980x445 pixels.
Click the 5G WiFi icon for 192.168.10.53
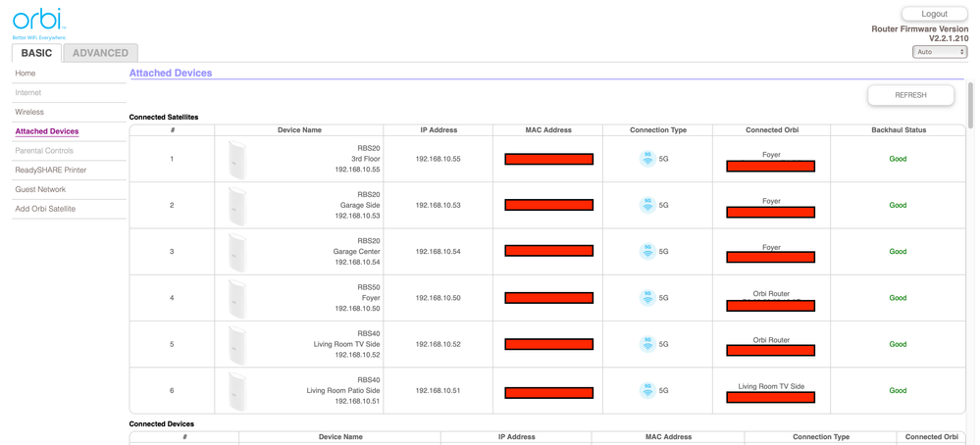pyautogui.click(x=647, y=205)
